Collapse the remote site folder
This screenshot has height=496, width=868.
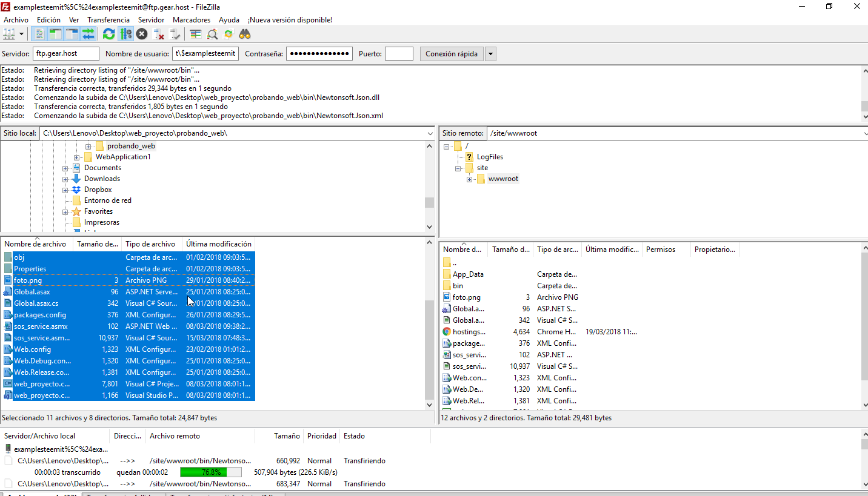458,168
